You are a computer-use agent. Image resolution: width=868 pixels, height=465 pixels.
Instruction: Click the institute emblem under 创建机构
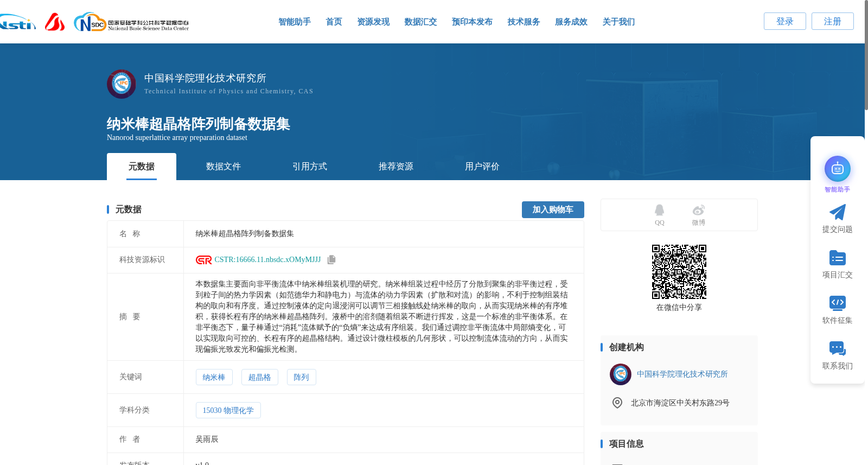pos(621,374)
